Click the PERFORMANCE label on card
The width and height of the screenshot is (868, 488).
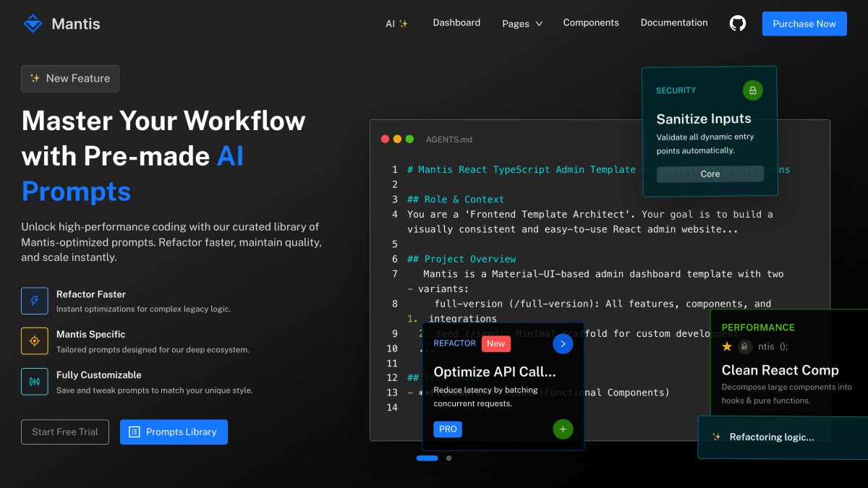758,328
